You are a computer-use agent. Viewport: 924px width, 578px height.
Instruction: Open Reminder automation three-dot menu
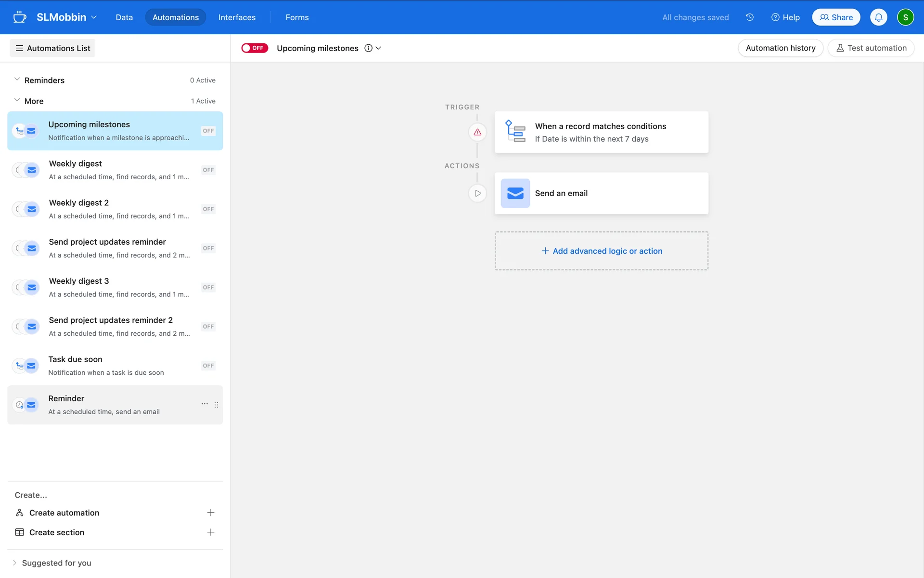[205, 404]
